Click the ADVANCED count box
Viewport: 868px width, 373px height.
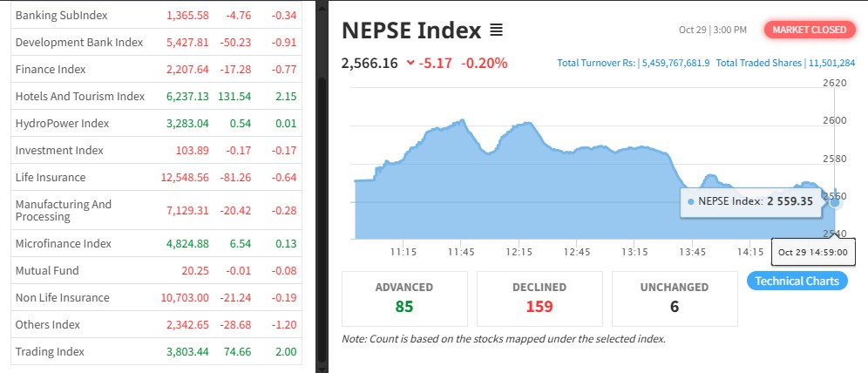click(404, 298)
